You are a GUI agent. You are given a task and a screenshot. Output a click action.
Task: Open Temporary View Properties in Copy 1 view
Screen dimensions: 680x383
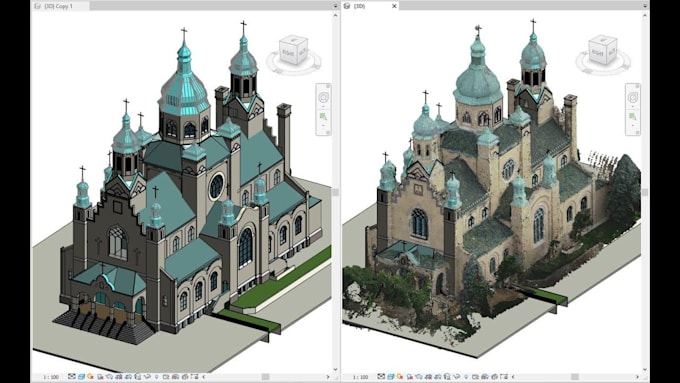[x=166, y=377]
